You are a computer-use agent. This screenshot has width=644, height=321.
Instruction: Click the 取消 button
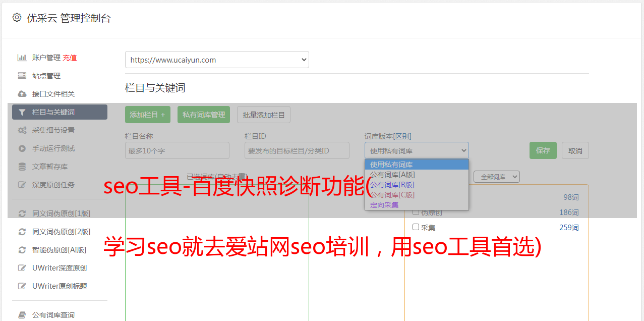point(575,150)
